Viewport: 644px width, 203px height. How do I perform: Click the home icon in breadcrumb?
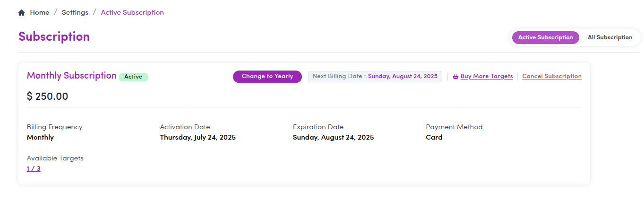pos(21,13)
